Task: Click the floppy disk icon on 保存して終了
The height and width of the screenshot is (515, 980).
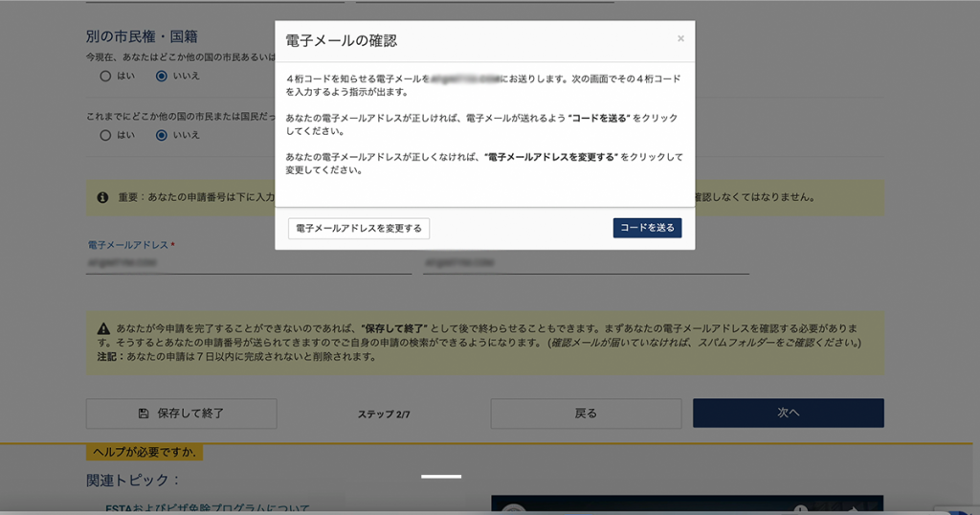Action: [x=144, y=414]
